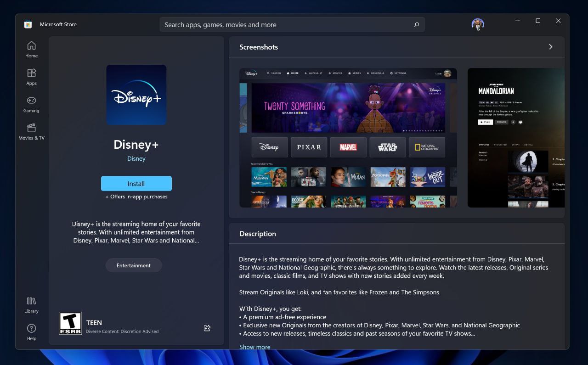The image size is (588, 365).
Task: Show more of the description
Action: 254,347
